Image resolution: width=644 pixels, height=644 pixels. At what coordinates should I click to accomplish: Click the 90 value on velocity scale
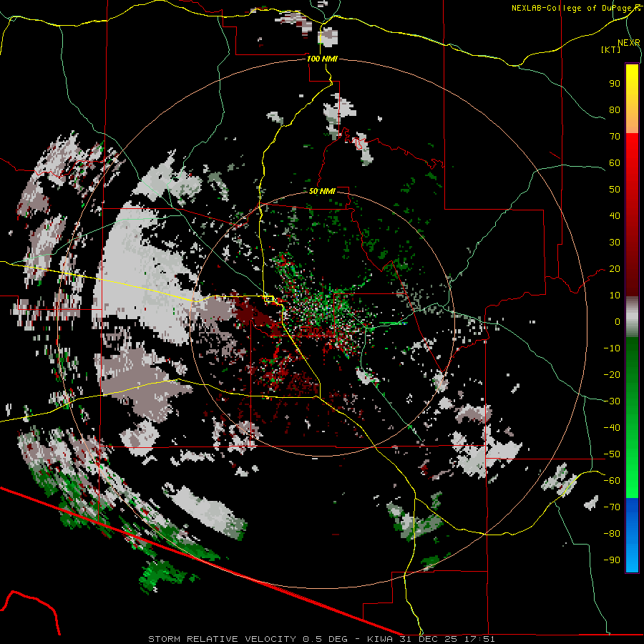615,84
